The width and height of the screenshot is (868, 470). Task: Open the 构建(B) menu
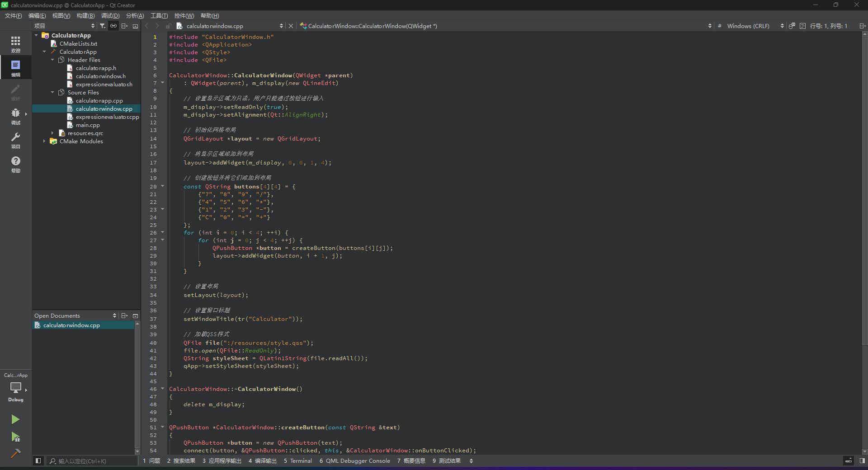85,16
